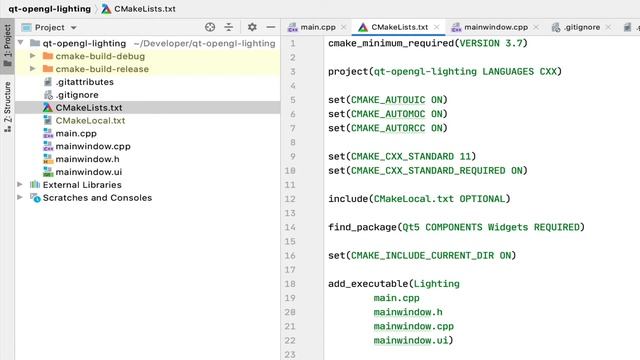Click the collapse all icon in Project panel
This screenshot has width=640, height=360.
229,27
